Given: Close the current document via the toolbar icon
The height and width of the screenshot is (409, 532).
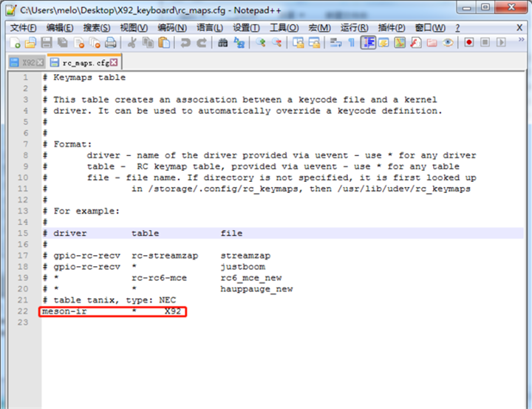Looking at the screenshot, I should tap(79, 43).
